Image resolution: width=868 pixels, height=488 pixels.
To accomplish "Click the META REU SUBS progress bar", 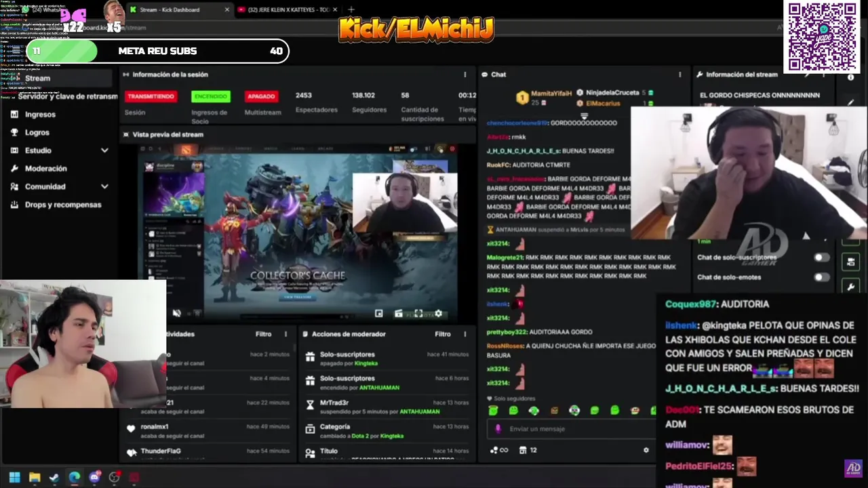I will click(x=158, y=51).
